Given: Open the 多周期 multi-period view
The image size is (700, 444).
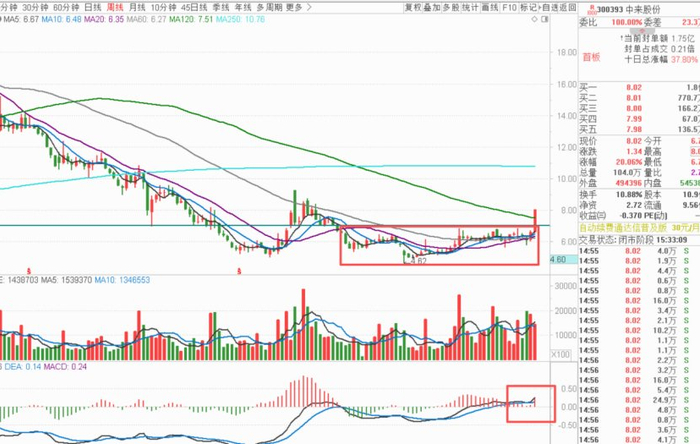Looking at the screenshot, I should pos(269,7).
